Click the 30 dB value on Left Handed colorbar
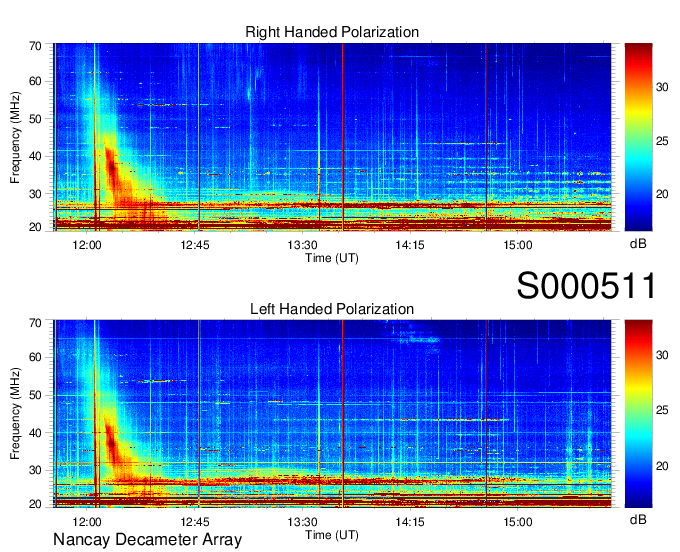 662,355
